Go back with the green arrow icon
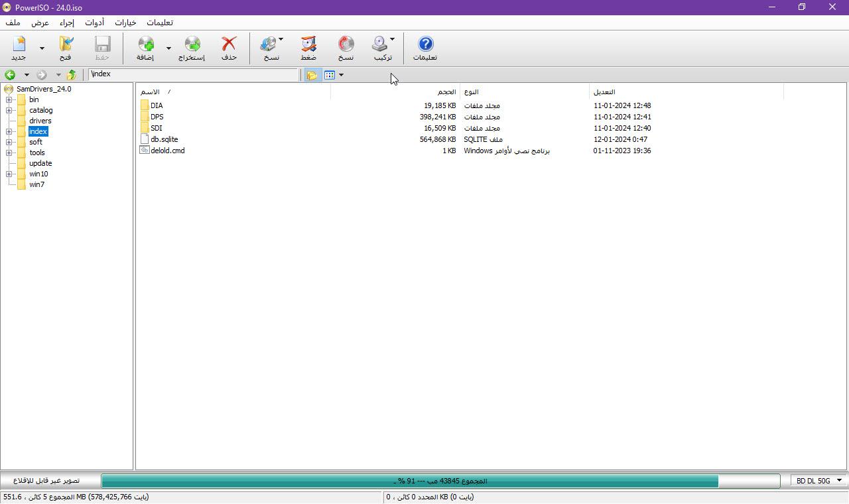Screen dimensions: 849x504 pyautogui.click(x=10, y=75)
